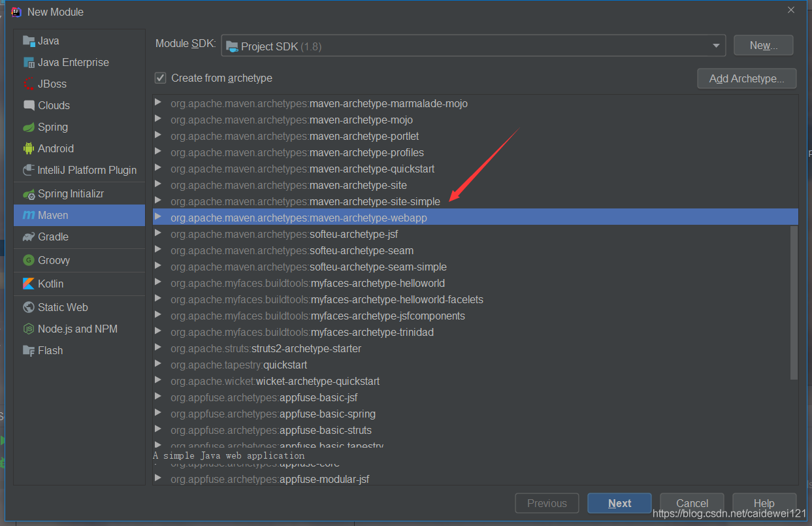Click the Groovy icon
This screenshot has height=526, width=812.
29,260
